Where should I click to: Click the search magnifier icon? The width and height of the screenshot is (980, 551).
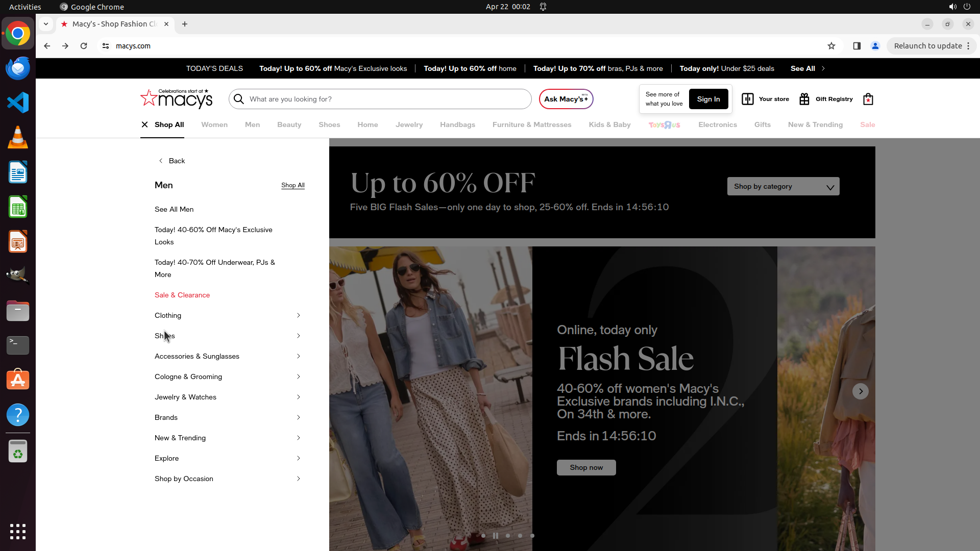[239, 99]
